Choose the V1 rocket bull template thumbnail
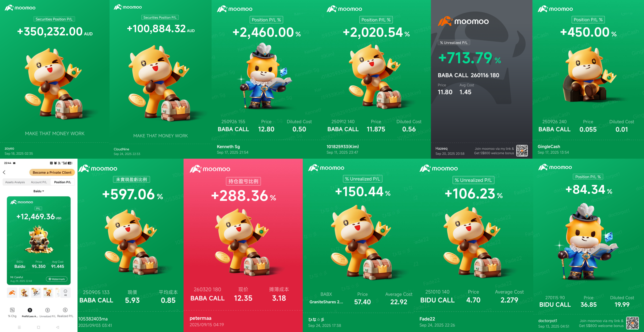The image size is (644, 332). click(x=36, y=293)
